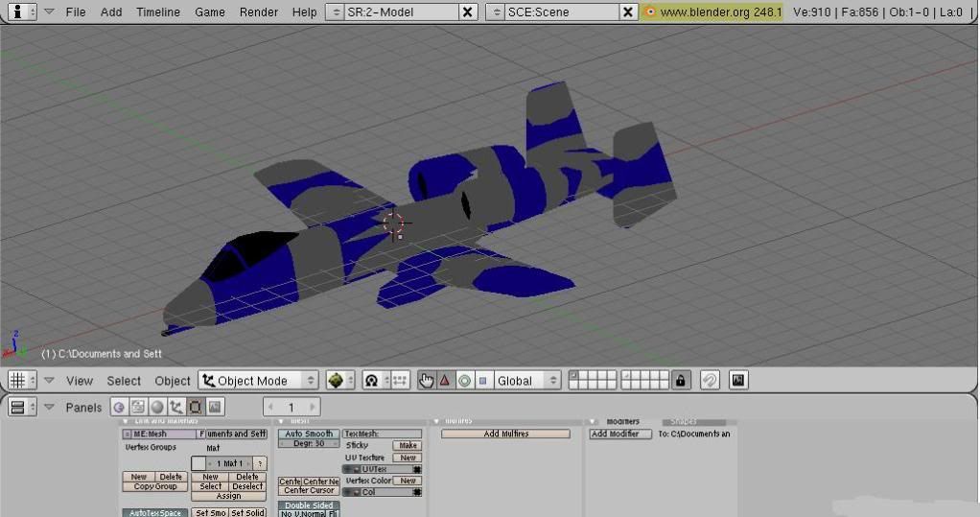Click Assign material button

[229, 496]
